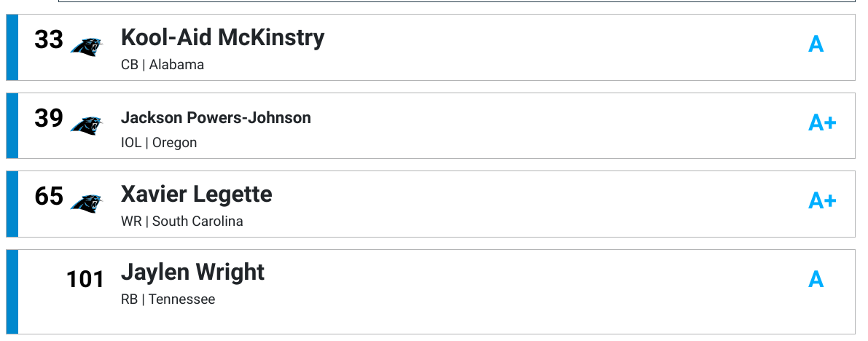Click the Panthers logo beside pick 65
The image size is (868, 341).
pos(86,204)
